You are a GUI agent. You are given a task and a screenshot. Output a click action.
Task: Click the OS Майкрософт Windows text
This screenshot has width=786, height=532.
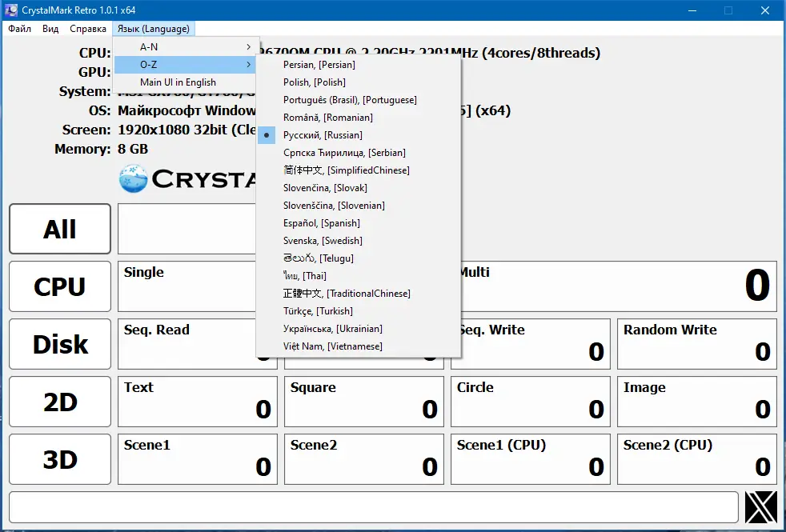coord(187,110)
